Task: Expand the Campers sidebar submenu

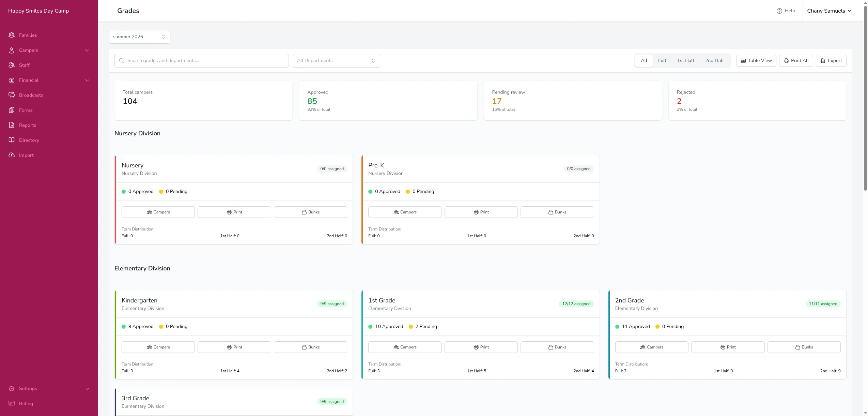Action: (87, 50)
